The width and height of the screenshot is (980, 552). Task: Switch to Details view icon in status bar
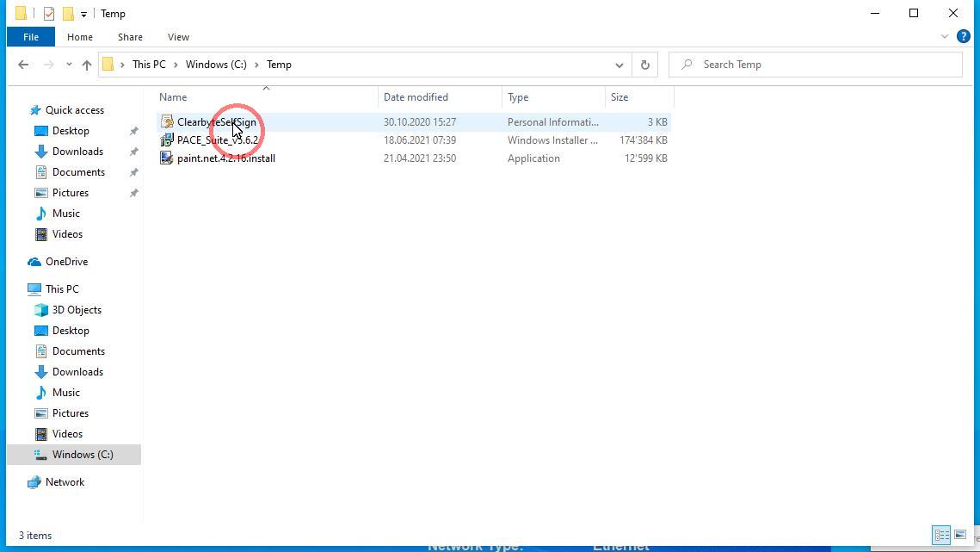(x=941, y=535)
